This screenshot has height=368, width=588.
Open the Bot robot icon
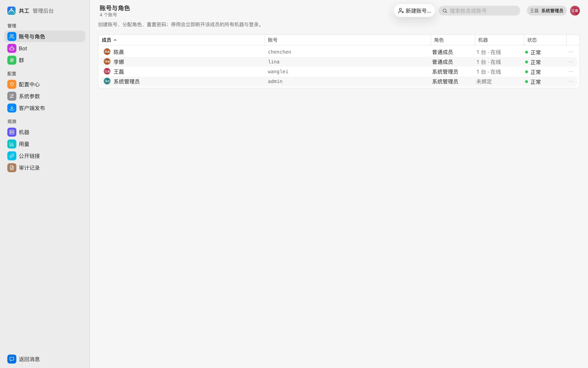(x=12, y=48)
